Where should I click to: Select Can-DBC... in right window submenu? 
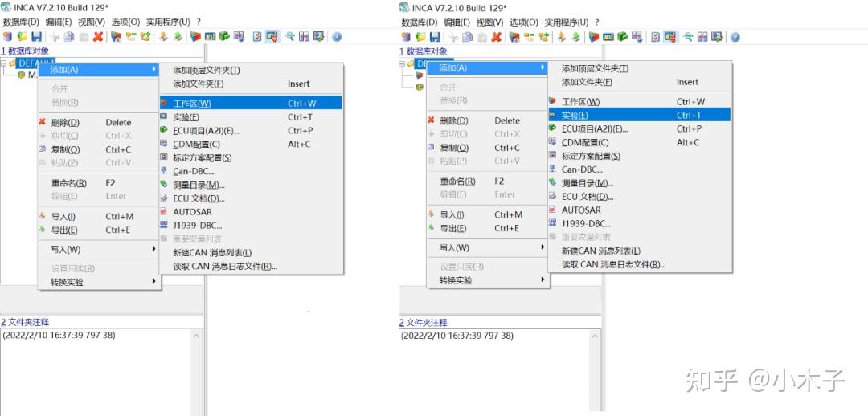pos(640,169)
